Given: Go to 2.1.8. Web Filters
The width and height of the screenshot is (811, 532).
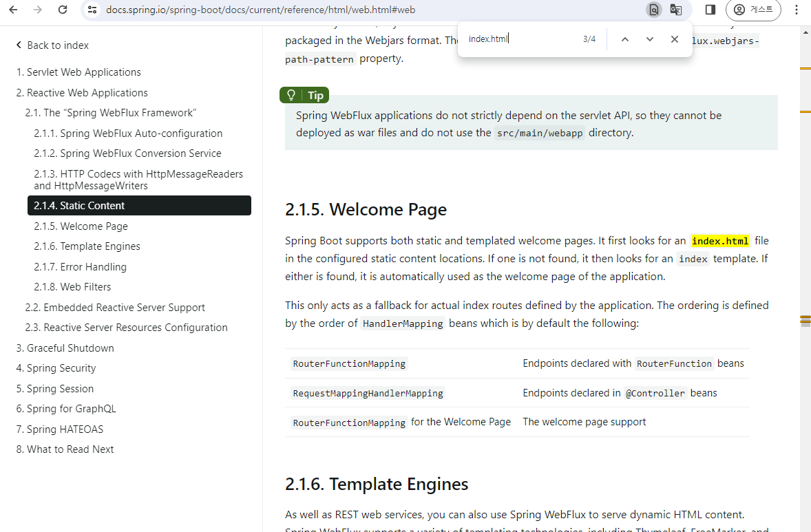Looking at the screenshot, I should [x=72, y=287].
